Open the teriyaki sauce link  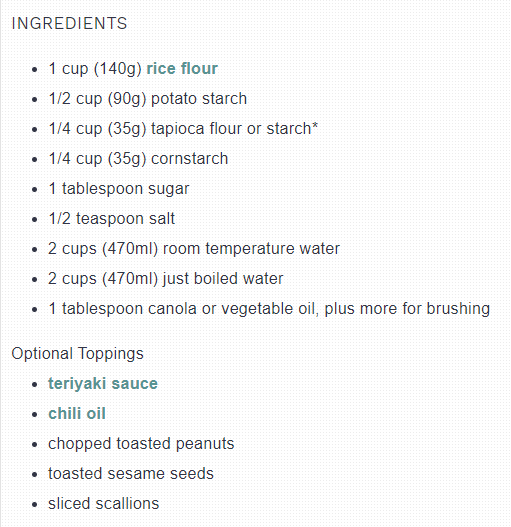pyautogui.click(x=103, y=383)
